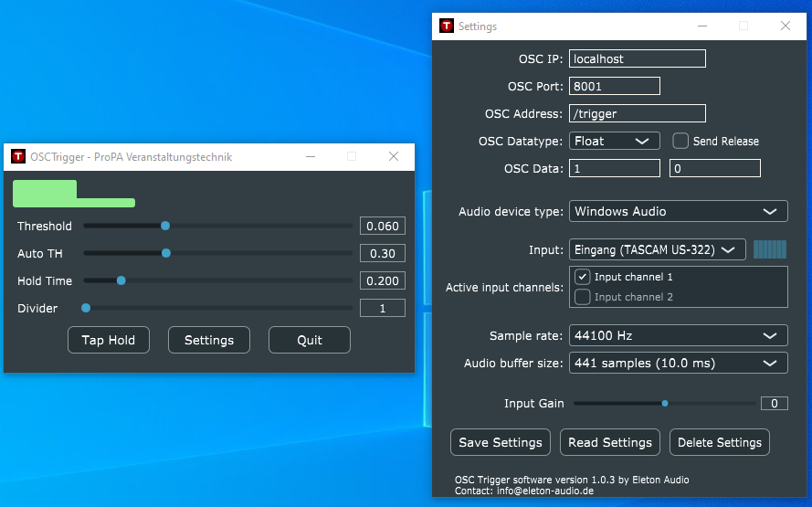The width and height of the screenshot is (812, 507).
Task: Click the Threshold slider handle
Action: [165, 226]
